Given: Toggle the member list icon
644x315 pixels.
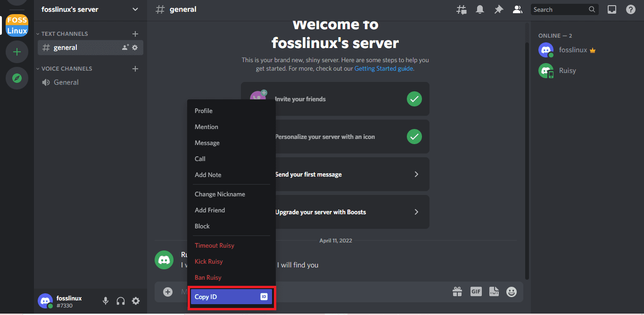Looking at the screenshot, I should 517,9.
